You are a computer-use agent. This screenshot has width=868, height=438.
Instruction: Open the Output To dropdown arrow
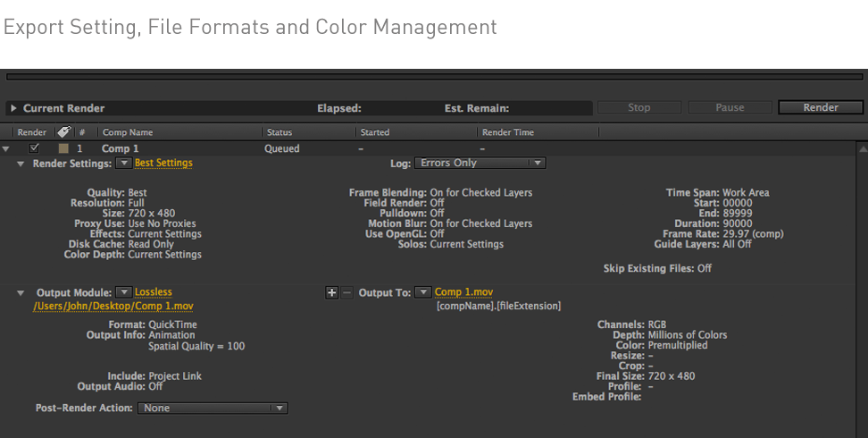(423, 292)
